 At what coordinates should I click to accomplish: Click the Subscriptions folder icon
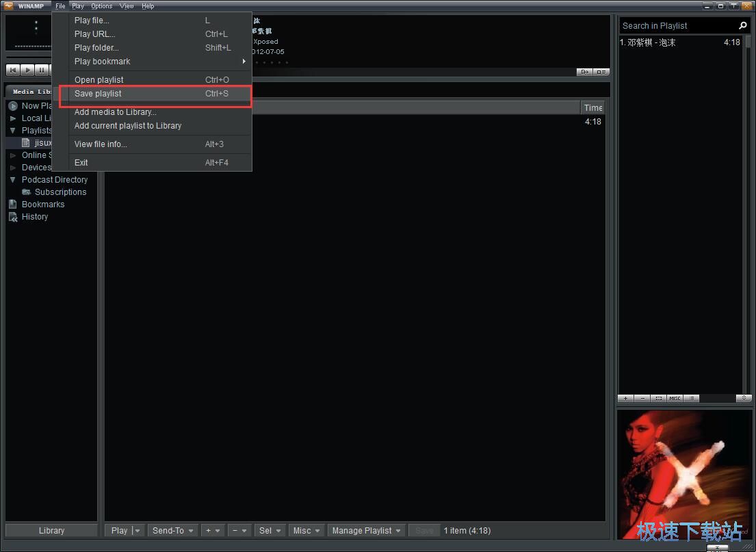(27, 192)
